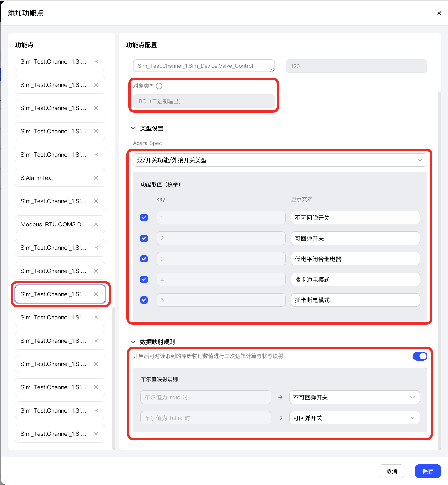The width and height of the screenshot is (448, 485).
Task: Open the 泵/开关功能/外接开关类型 dropdown
Action: [x=280, y=160]
